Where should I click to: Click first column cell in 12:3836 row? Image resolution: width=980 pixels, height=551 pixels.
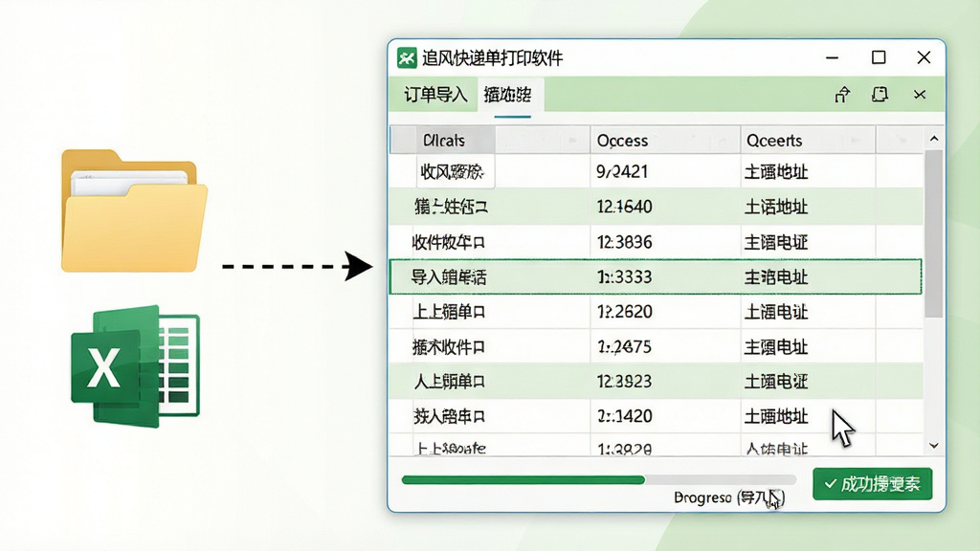coord(490,242)
